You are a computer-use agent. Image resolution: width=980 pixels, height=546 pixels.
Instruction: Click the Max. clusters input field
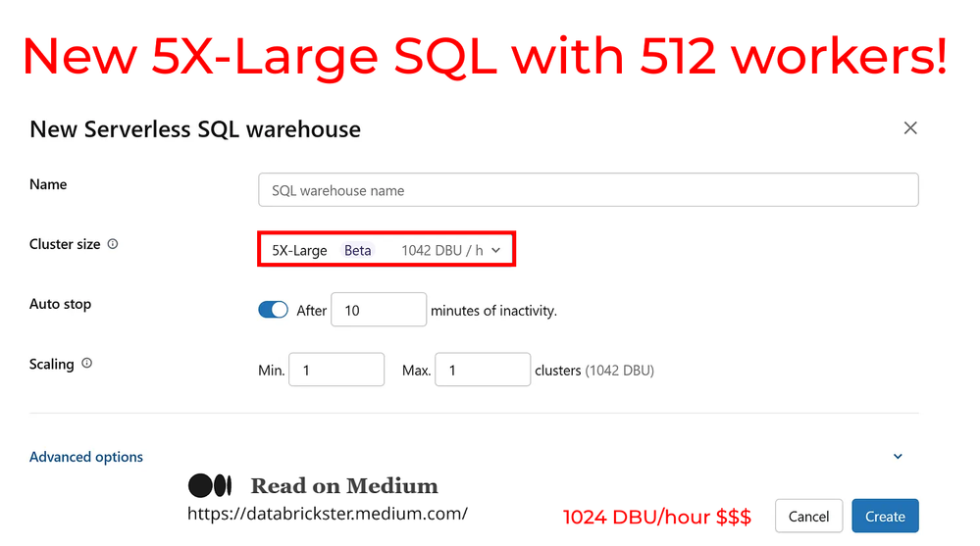point(482,371)
